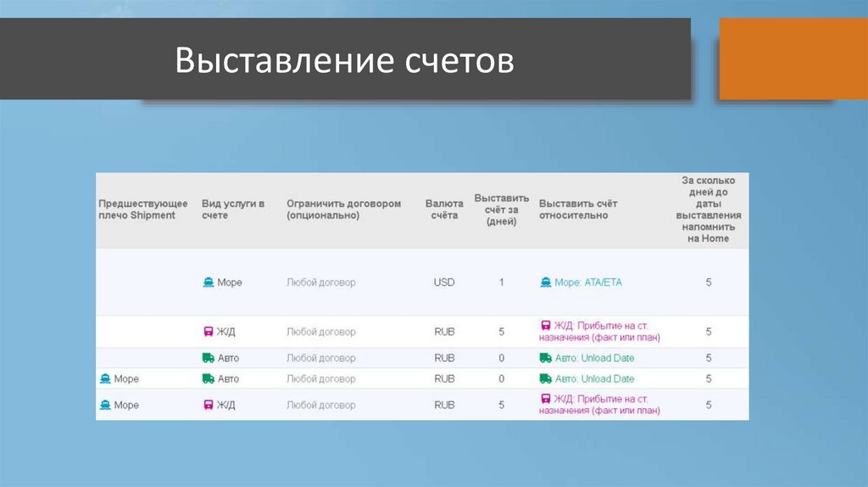Select RUB currency in Авто row without preceding Море

pyautogui.click(x=444, y=358)
